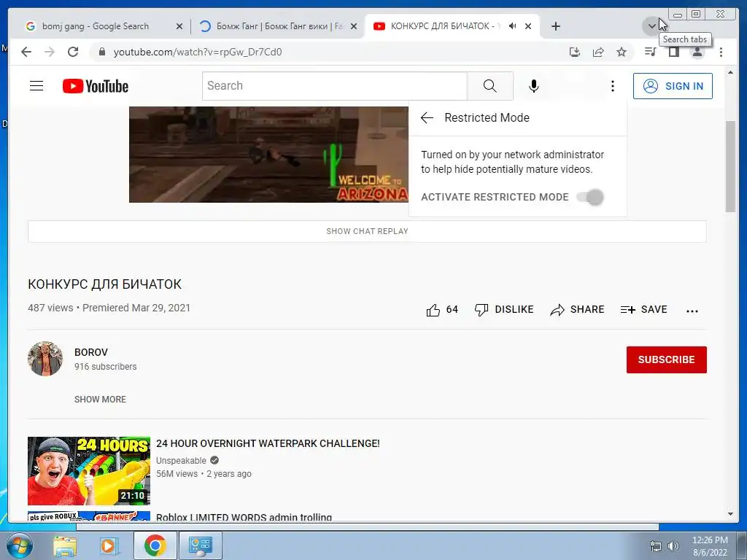The height and width of the screenshot is (560, 747).
Task: Navigate back in browser
Action: (x=26, y=52)
